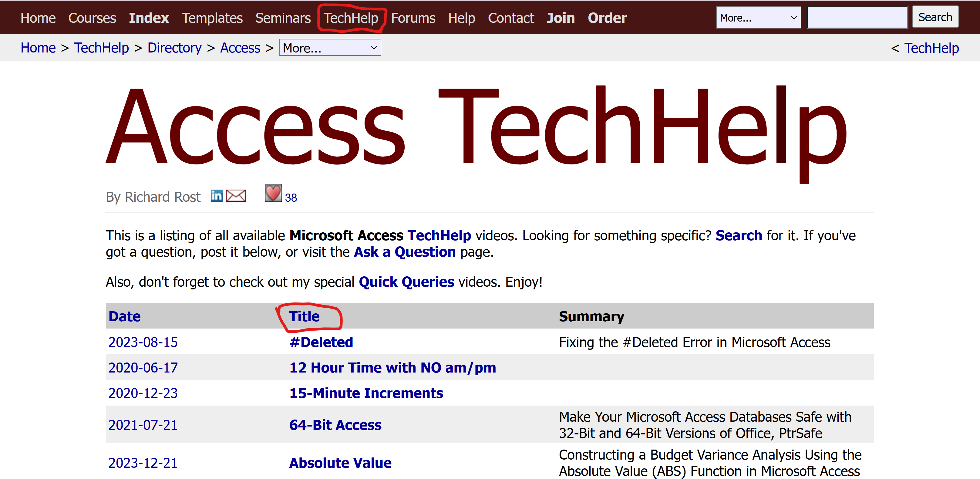Screen dimensions: 980x479
Task: Open the 'Absolute Value' video link
Action: 340,463
